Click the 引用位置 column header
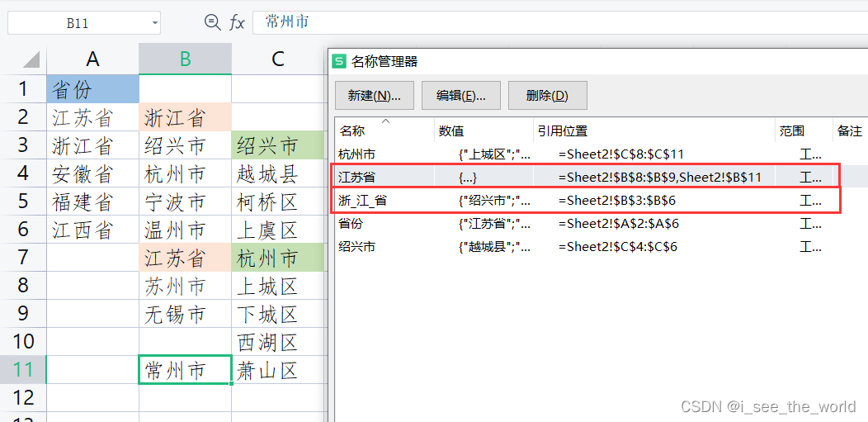Screen dimensions: 868x422 click(653, 131)
